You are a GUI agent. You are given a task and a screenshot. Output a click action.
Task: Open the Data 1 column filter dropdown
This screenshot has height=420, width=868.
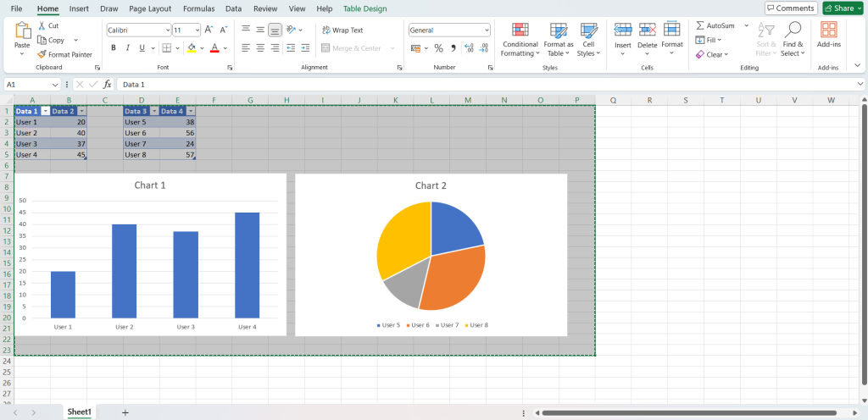click(46, 111)
